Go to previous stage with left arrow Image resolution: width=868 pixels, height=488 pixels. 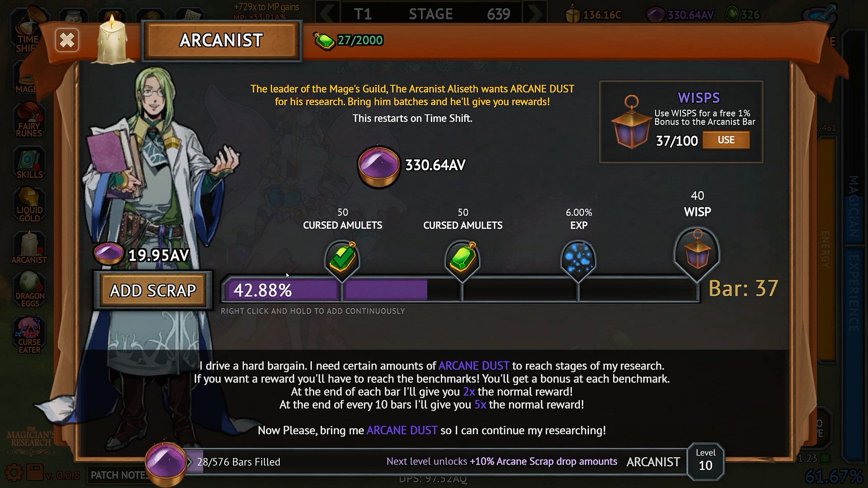pyautogui.click(x=327, y=14)
